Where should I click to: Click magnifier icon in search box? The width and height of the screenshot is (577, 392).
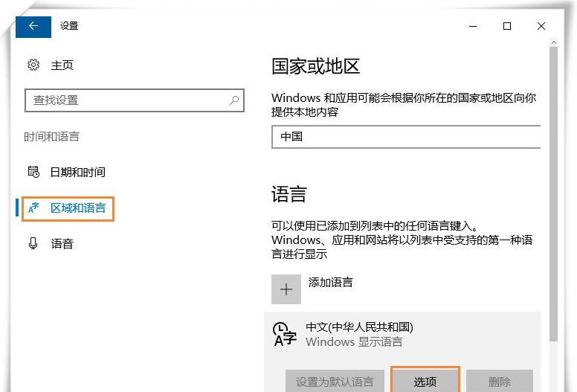click(234, 100)
